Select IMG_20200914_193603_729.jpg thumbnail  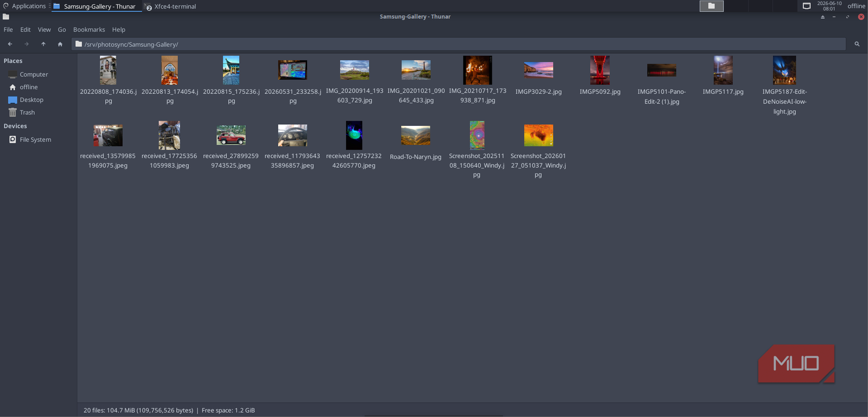354,69
